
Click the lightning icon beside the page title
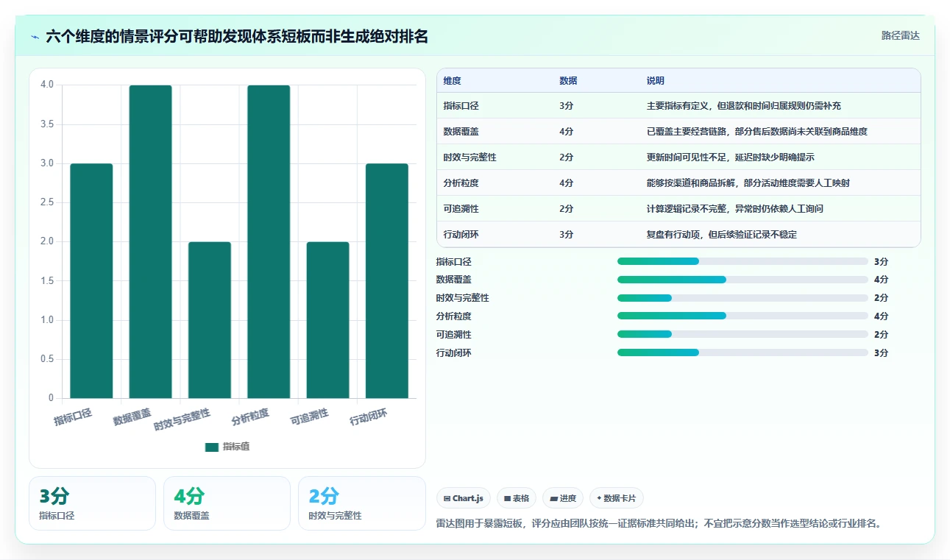[x=35, y=37]
